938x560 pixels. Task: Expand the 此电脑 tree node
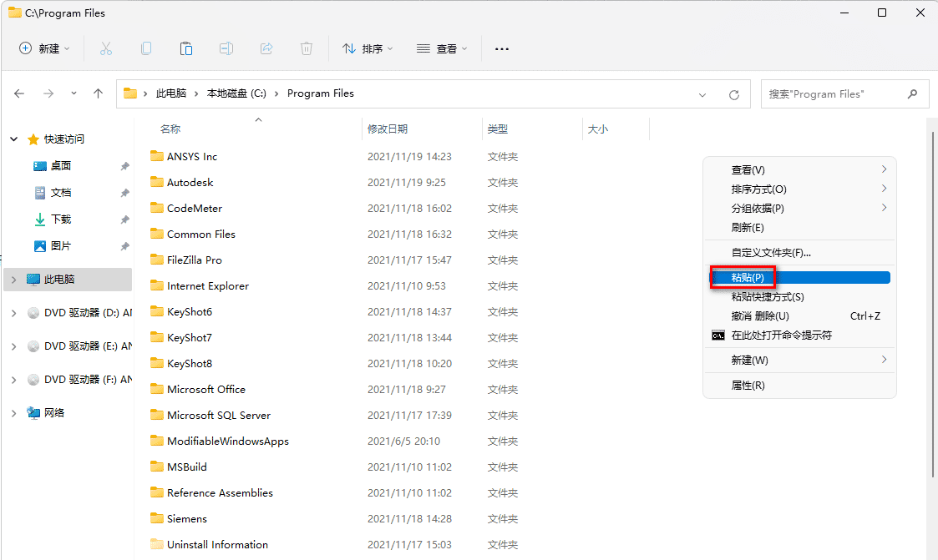coord(14,280)
